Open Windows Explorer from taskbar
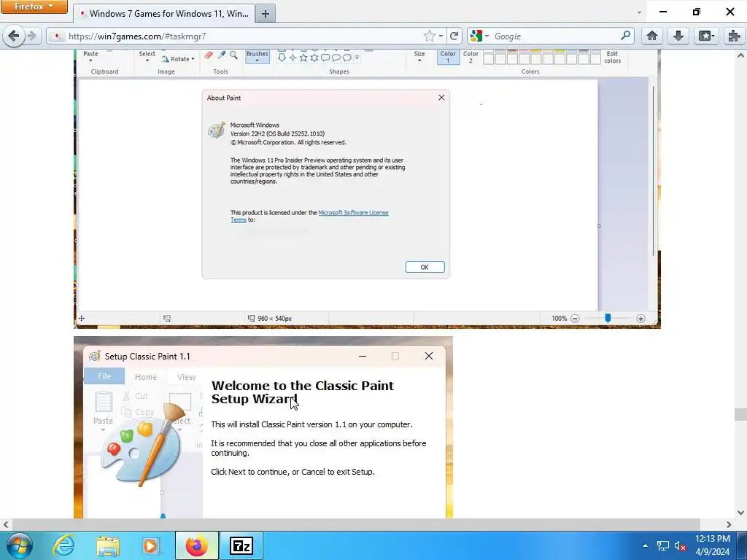This screenshot has height=560, width=747. pos(108,545)
